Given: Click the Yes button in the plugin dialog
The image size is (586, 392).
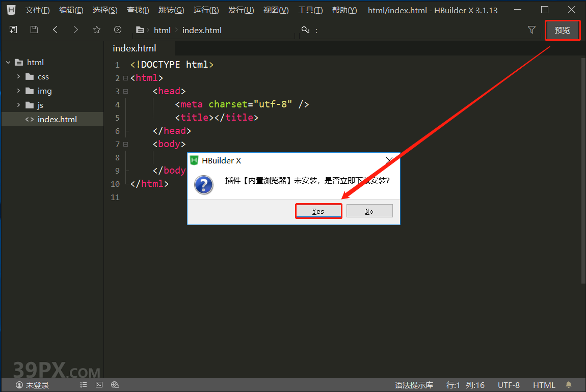Looking at the screenshot, I should (x=318, y=211).
